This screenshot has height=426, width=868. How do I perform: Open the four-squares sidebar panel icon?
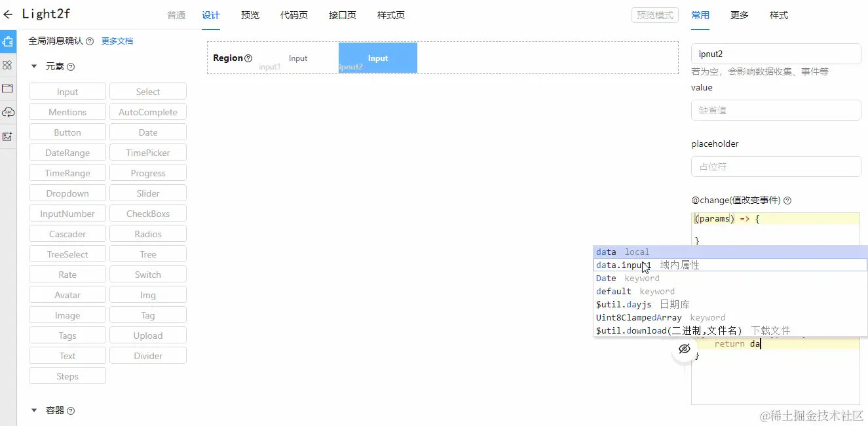[x=8, y=65]
